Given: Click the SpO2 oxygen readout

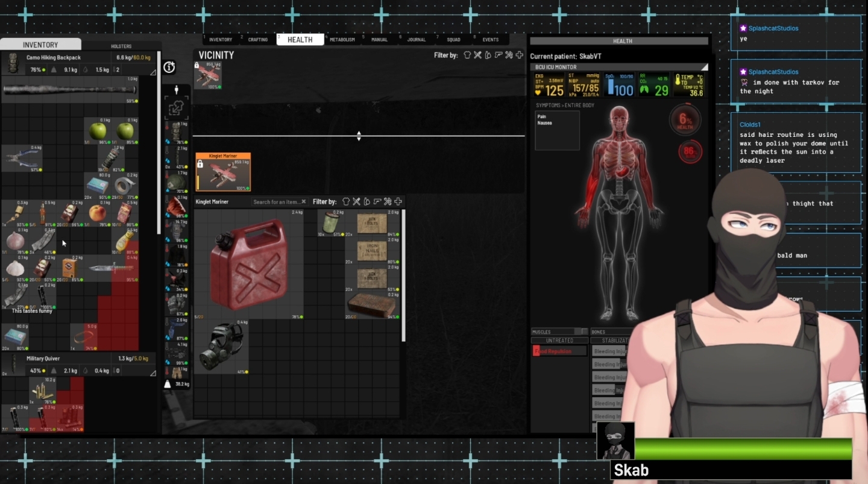Looking at the screenshot, I should coord(620,85).
